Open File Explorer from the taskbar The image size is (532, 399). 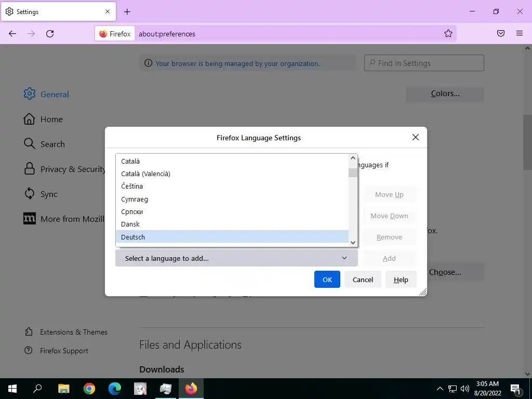[63, 389]
